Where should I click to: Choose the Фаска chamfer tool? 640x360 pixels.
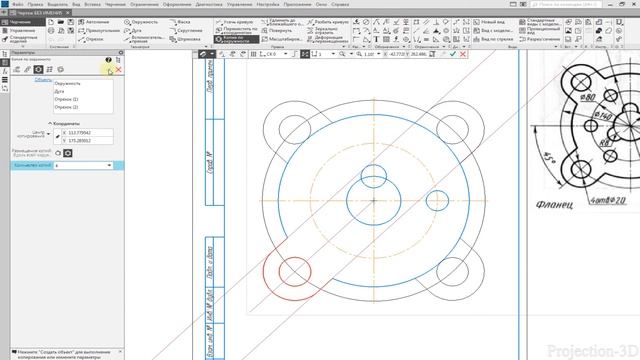[180, 22]
